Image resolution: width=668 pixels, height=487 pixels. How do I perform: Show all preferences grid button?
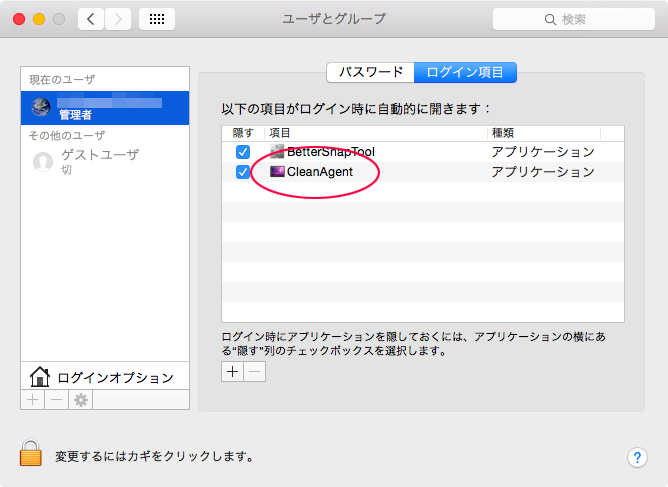coord(157,19)
